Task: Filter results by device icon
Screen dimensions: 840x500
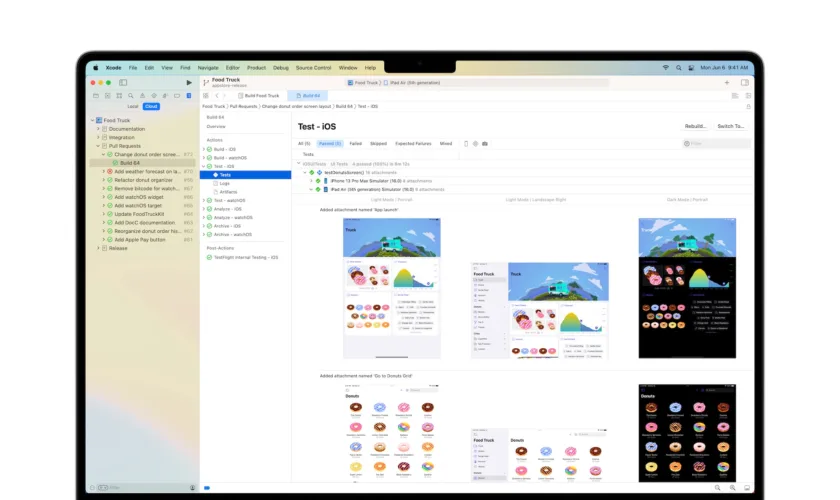Action: 466,144
